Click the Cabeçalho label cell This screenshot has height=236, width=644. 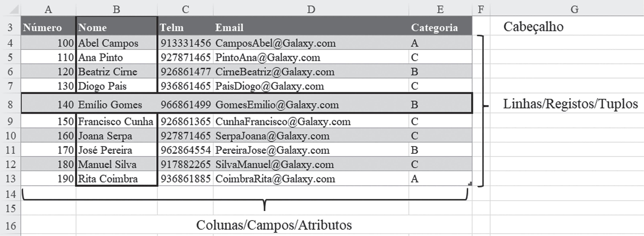533,27
